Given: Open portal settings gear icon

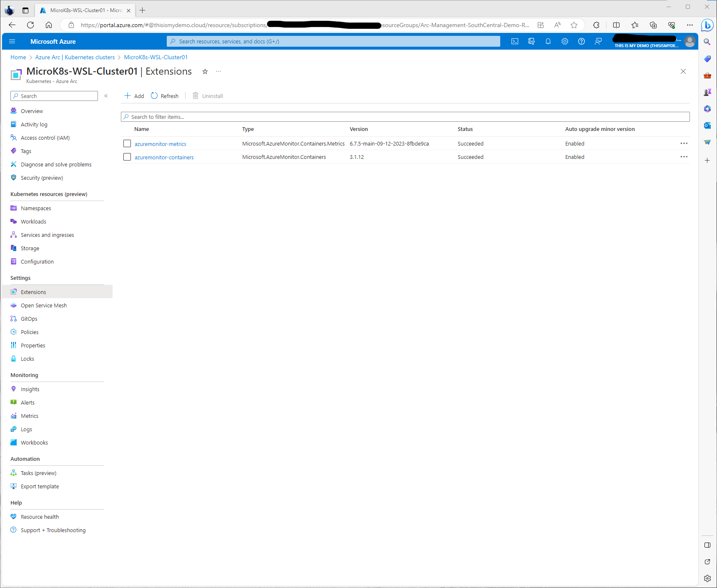Looking at the screenshot, I should click(565, 41).
